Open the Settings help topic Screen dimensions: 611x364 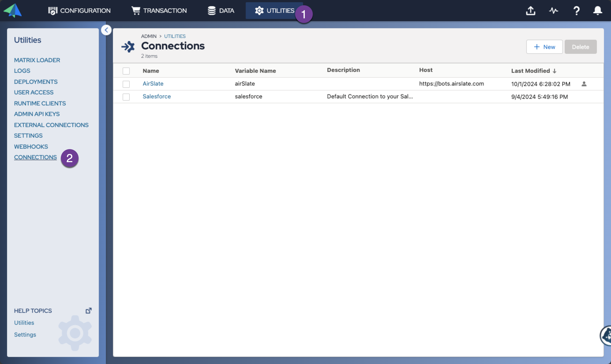pos(25,335)
